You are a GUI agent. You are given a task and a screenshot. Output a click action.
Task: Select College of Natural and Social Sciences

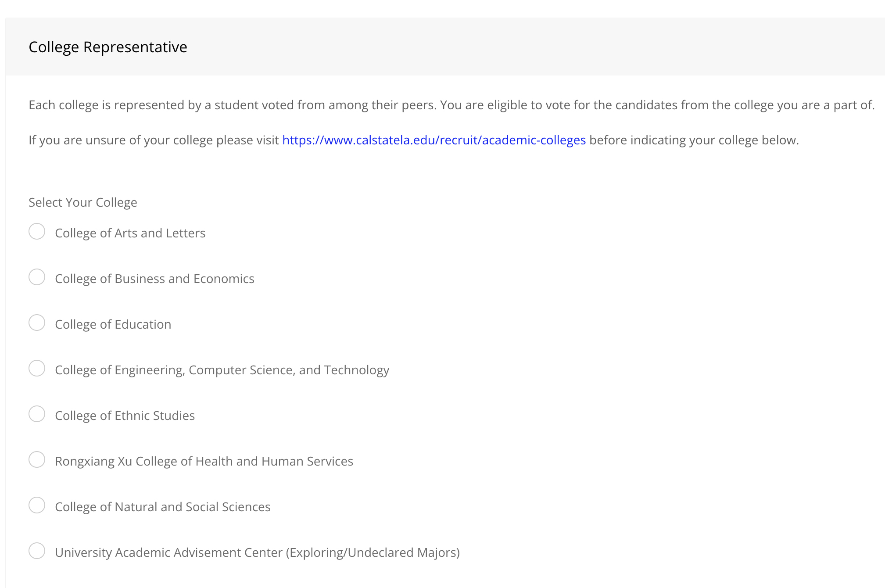click(37, 505)
